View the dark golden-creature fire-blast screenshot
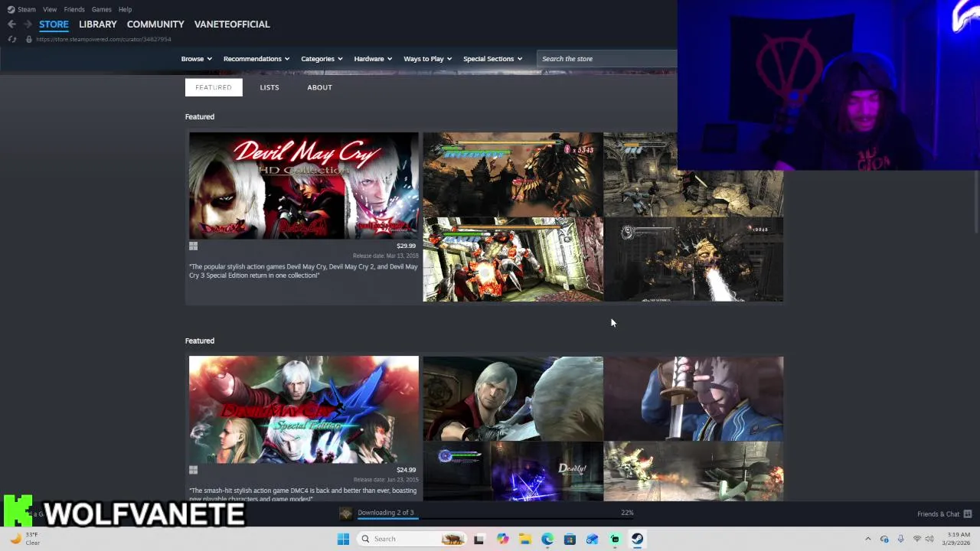Screen dimensions: 980x551 [693, 259]
